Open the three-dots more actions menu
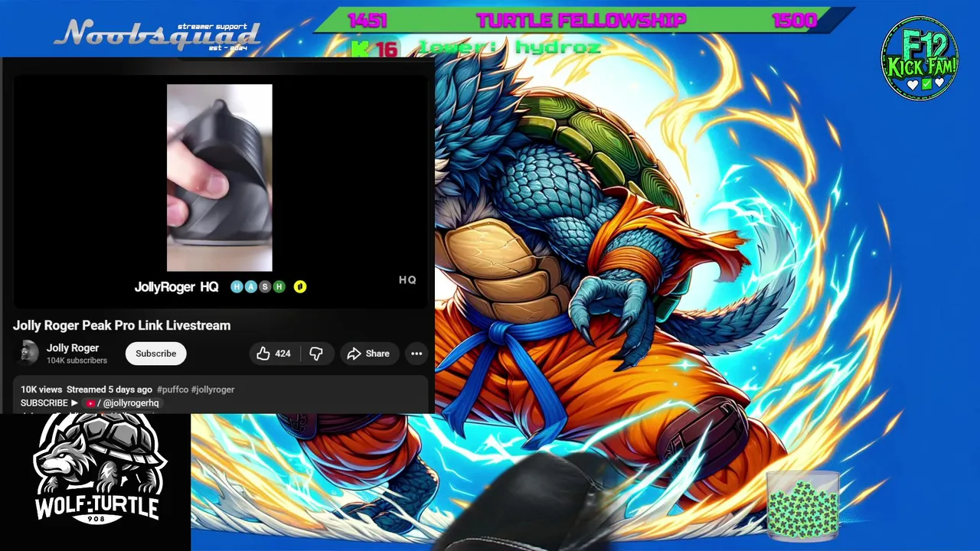 [416, 354]
